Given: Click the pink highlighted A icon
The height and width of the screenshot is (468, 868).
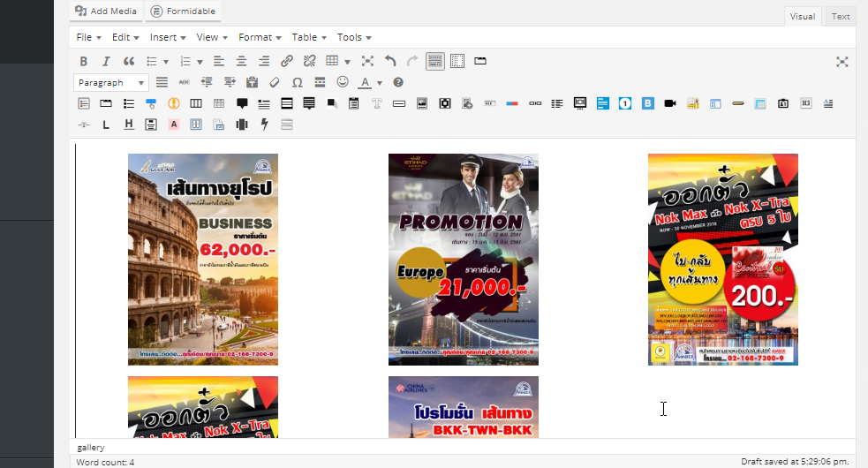Looking at the screenshot, I should [174, 125].
